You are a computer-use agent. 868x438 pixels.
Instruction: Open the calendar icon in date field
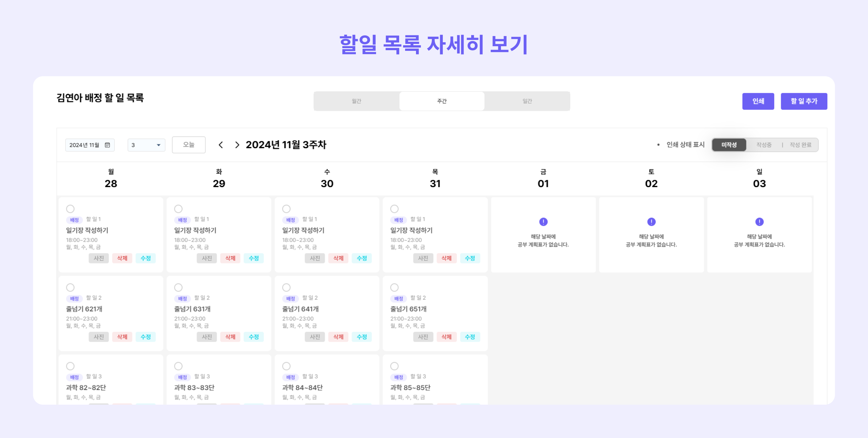pos(107,145)
